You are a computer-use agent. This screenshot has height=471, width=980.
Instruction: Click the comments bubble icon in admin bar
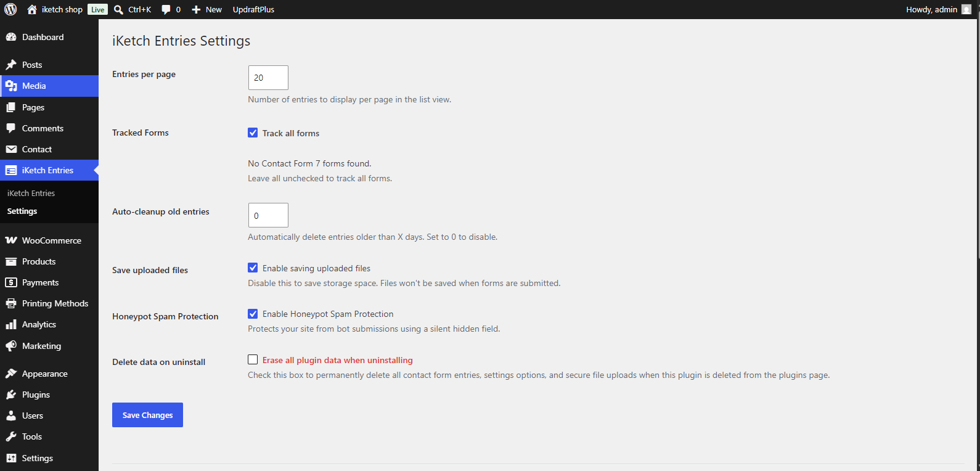click(166, 9)
